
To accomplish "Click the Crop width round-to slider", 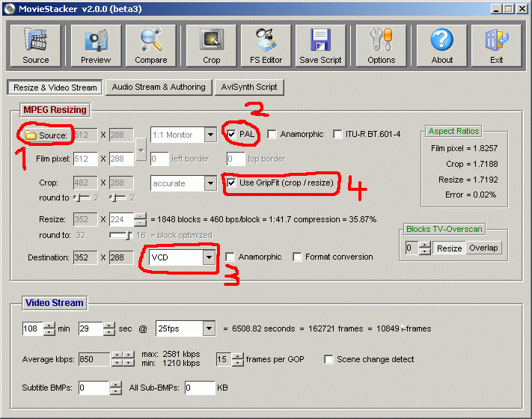I will click(x=82, y=198).
